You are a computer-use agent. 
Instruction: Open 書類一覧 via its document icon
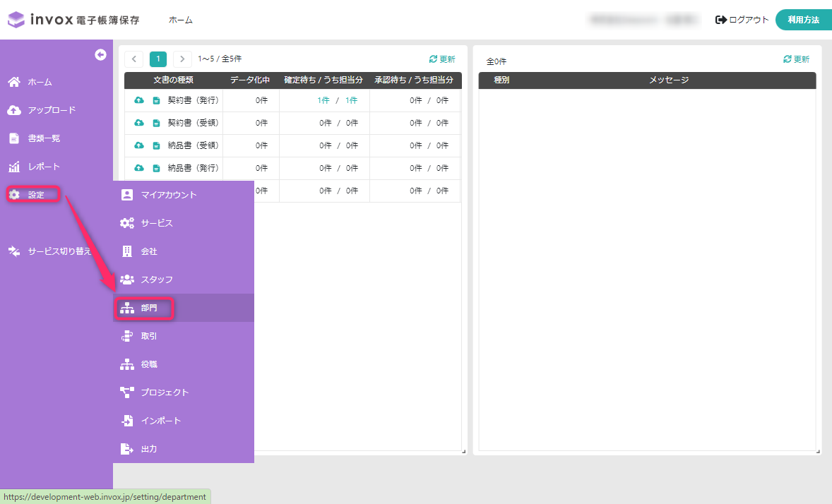[16, 138]
